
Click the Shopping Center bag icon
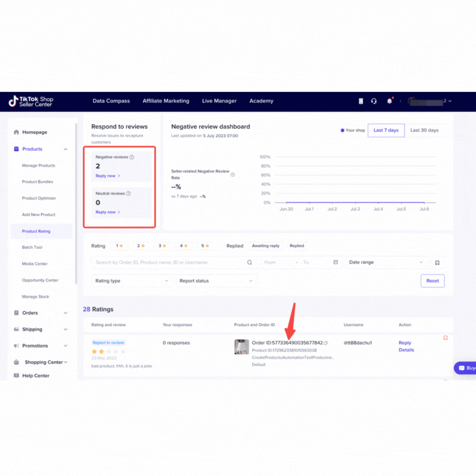coord(17,362)
